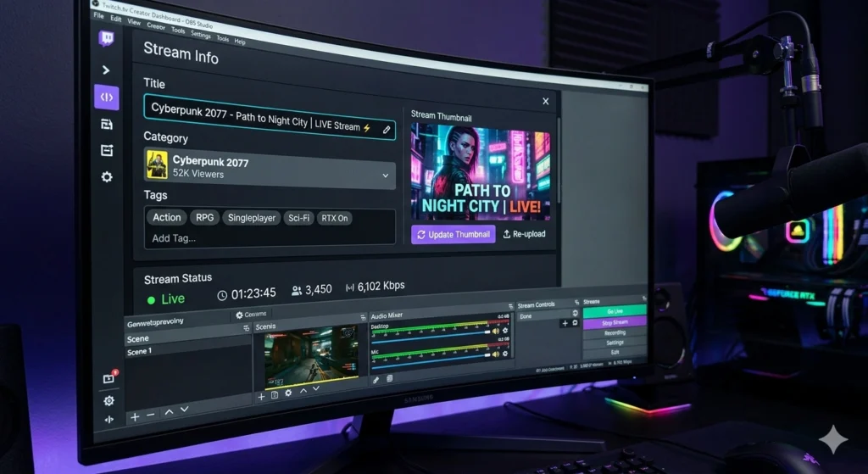Move source up with arrow under preview

(303, 390)
